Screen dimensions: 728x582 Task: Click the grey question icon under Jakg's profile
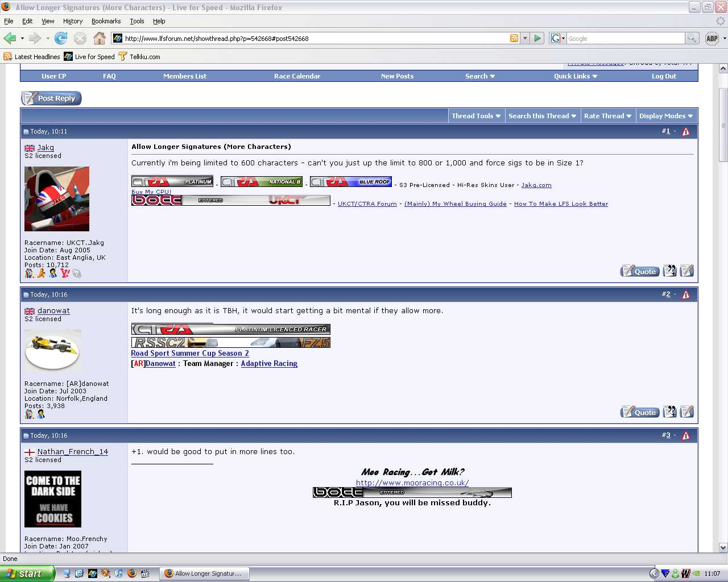[x=77, y=273]
